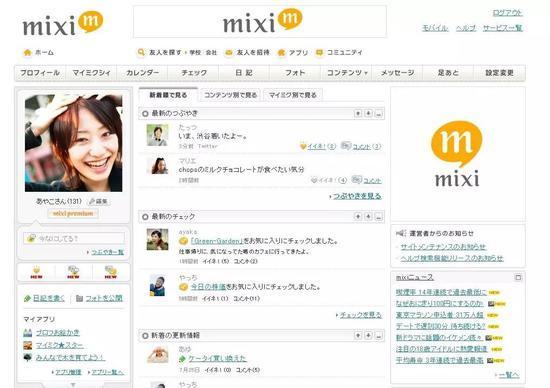Screen dimensions: 550x388
Task: Click the first app icon under マイアプリ
Action: pyautogui.click(x=27, y=333)
